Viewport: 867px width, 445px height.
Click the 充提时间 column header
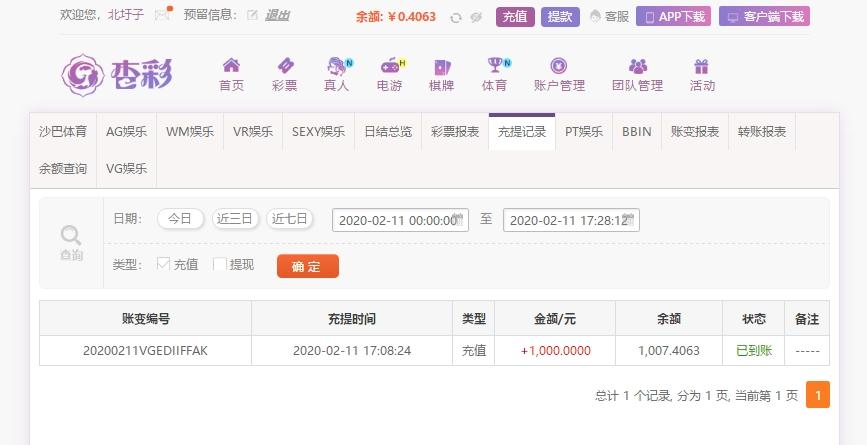[x=352, y=318]
